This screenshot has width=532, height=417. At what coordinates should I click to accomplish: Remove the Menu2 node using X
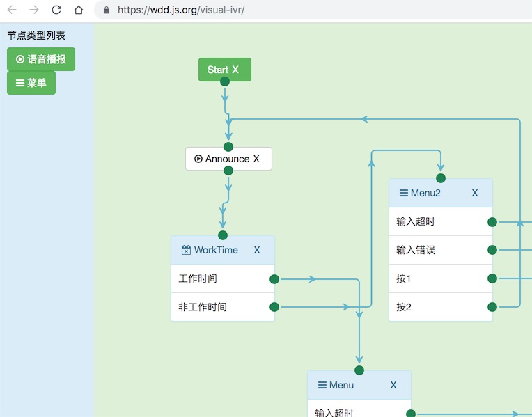tap(475, 194)
